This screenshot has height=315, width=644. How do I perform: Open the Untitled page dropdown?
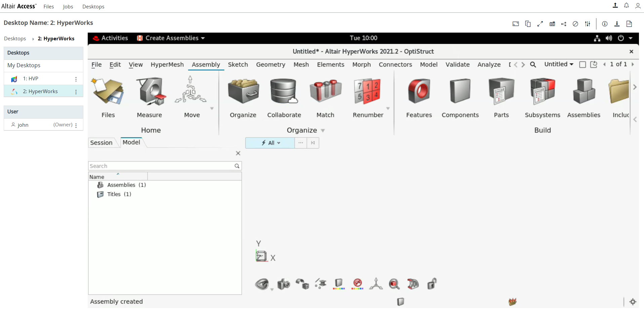(559, 64)
